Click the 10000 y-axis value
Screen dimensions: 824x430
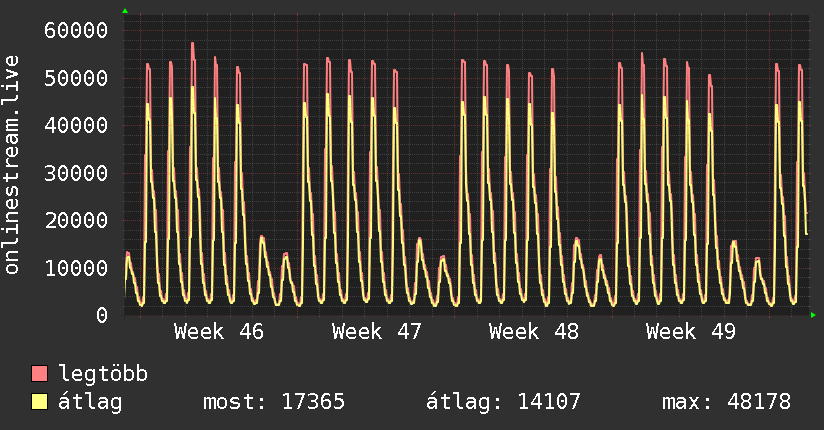[x=76, y=269]
